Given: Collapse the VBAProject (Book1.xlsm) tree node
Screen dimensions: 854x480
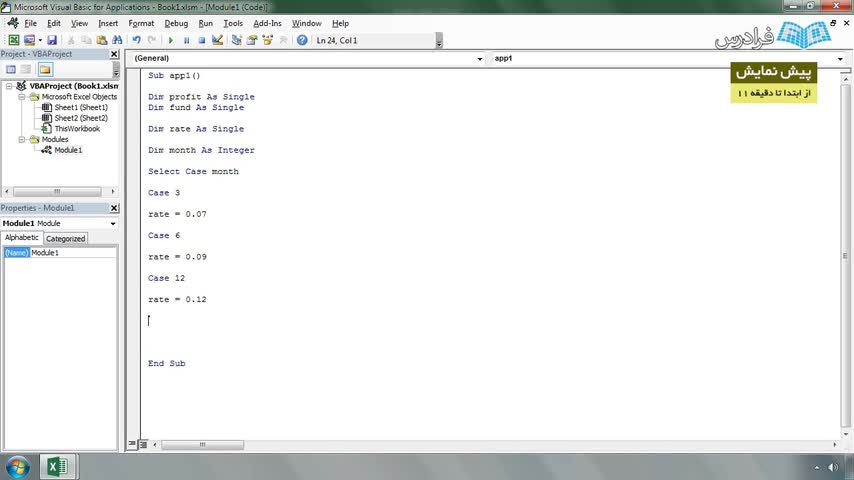Looking at the screenshot, I should 9,86.
